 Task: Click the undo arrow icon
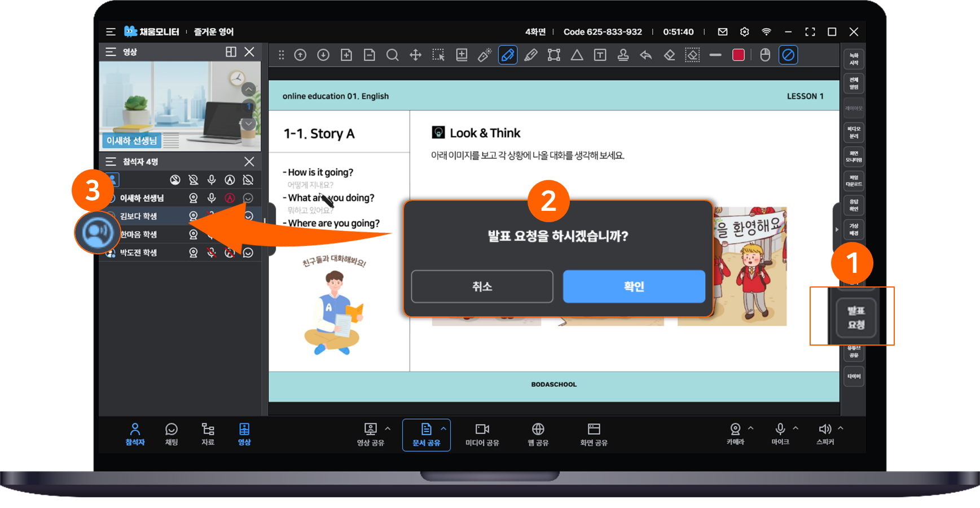click(646, 55)
